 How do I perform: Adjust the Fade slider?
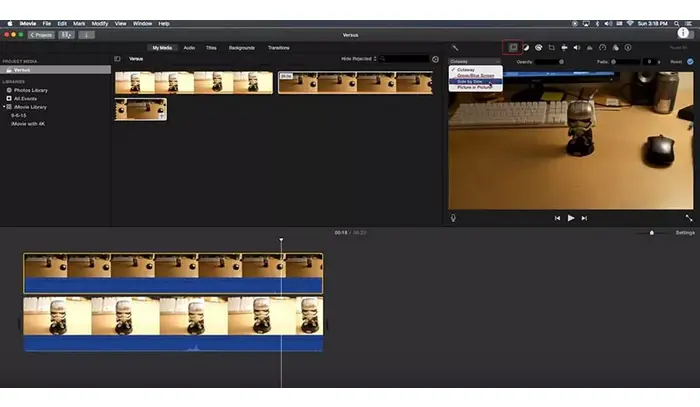coord(625,62)
